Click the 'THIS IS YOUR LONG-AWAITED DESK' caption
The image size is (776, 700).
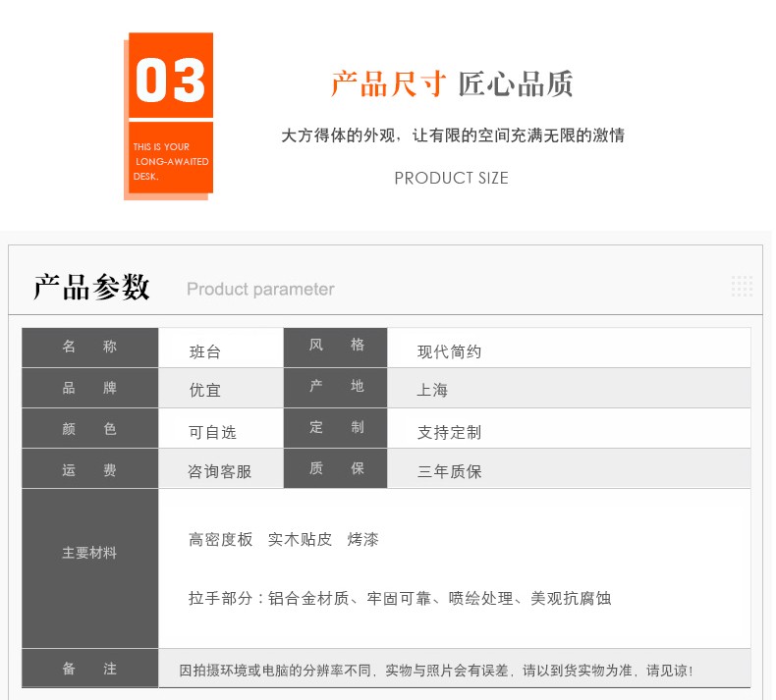(x=171, y=161)
